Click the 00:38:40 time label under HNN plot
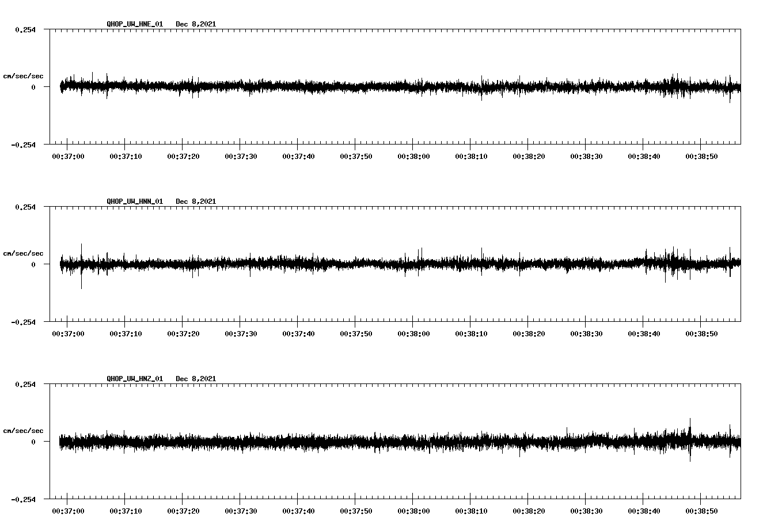 [644, 333]
